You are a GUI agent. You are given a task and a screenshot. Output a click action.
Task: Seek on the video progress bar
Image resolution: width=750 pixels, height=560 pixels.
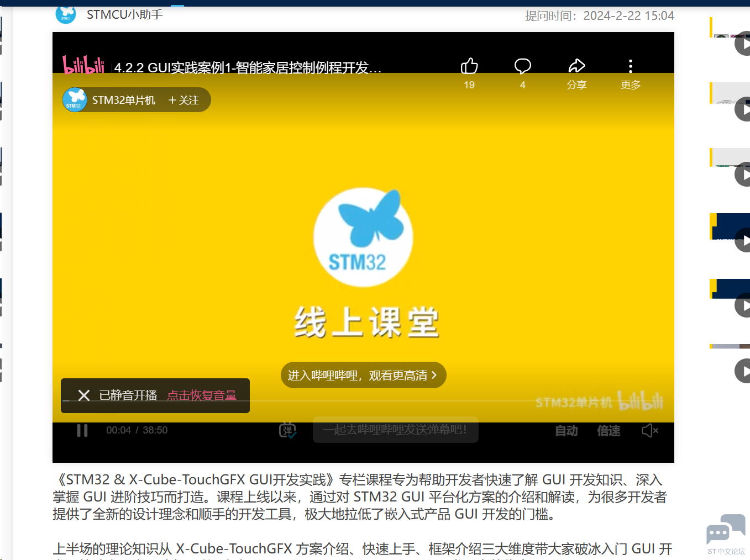click(x=363, y=400)
